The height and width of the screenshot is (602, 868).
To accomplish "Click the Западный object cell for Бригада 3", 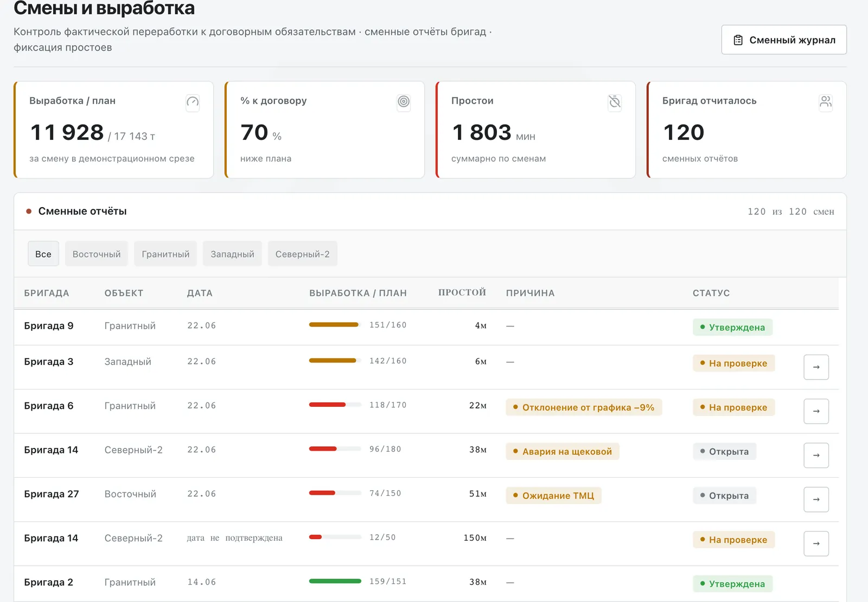I will click(127, 361).
